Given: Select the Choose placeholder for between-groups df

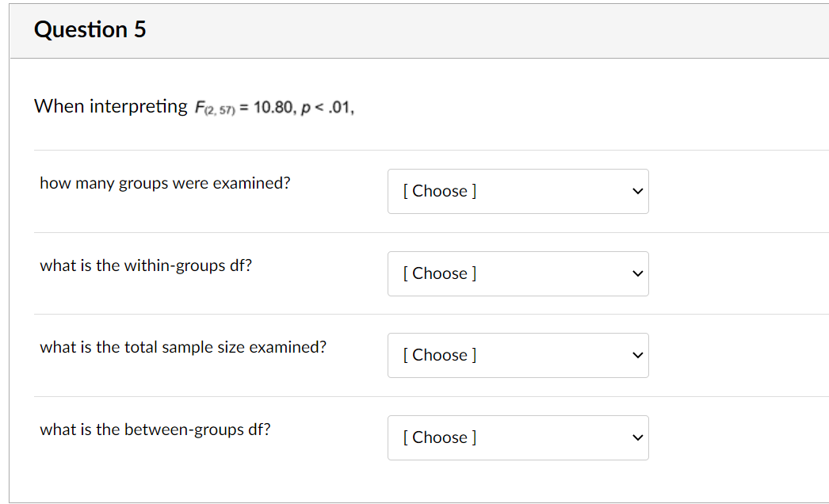Looking at the screenshot, I should click(x=437, y=437).
